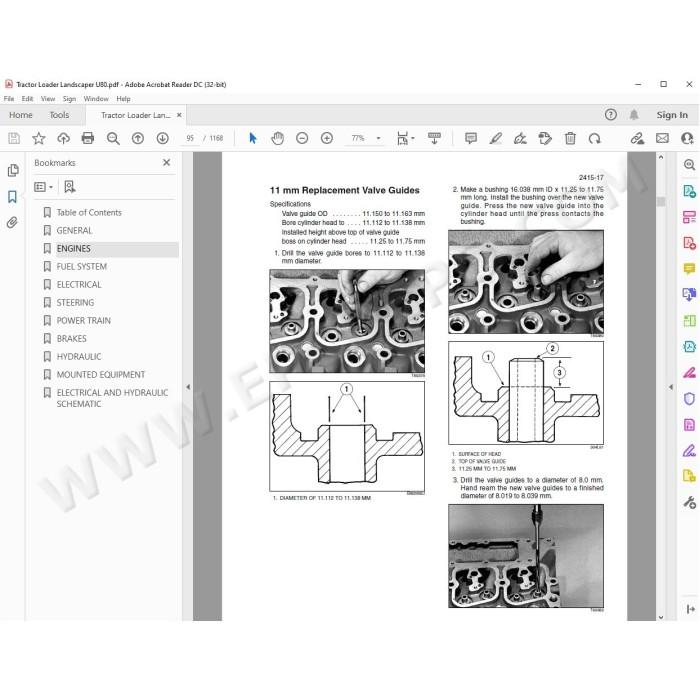Open the Protect shield tool
This screenshot has height=700, width=700.
point(689,398)
